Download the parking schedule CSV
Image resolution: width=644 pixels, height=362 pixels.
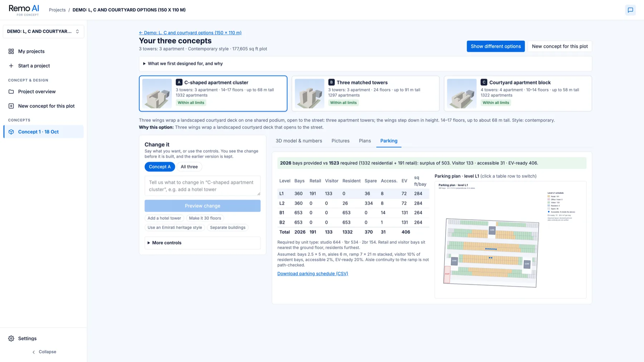(313, 274)
